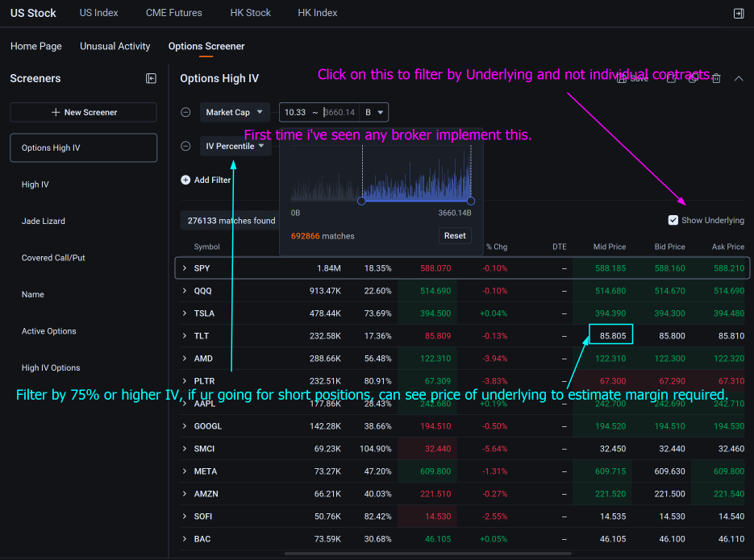Select the Options High IV screener
This screenshot has width=754, height=560.
pos(83,148)
